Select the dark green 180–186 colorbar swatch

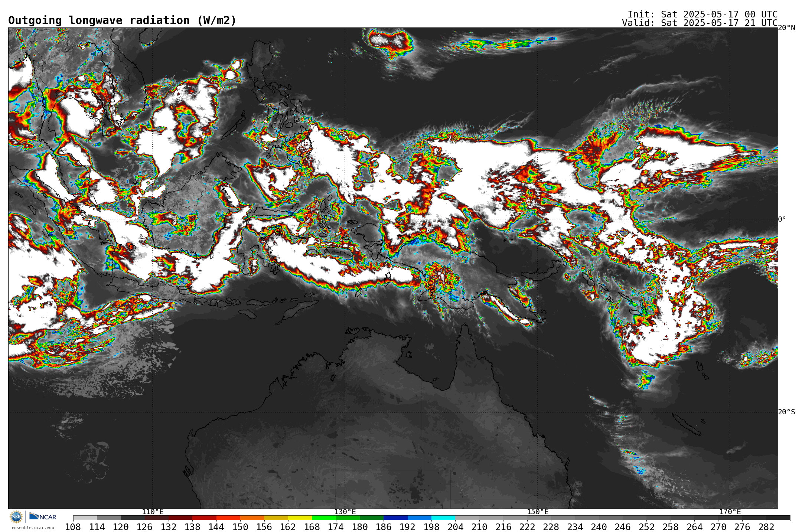pyautogui.click(x=372, y=518)
